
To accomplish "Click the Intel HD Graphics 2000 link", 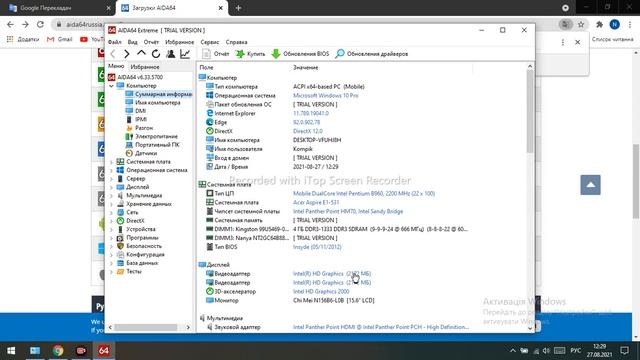I will pyautogui.click(x=321, y=291).
